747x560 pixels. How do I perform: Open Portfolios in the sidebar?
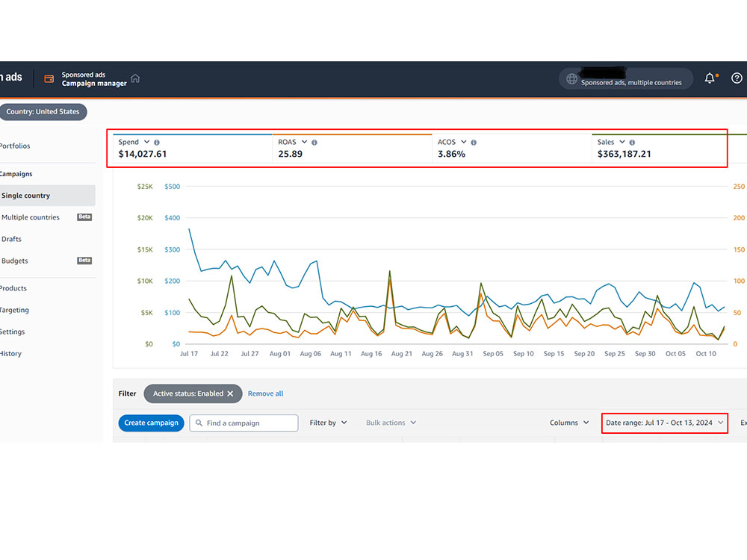15,146
